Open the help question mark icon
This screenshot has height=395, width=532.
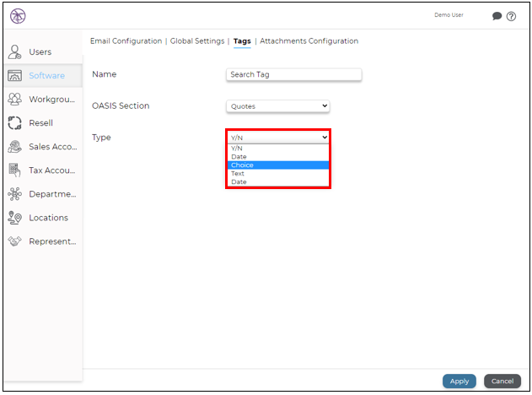point(511,16)
